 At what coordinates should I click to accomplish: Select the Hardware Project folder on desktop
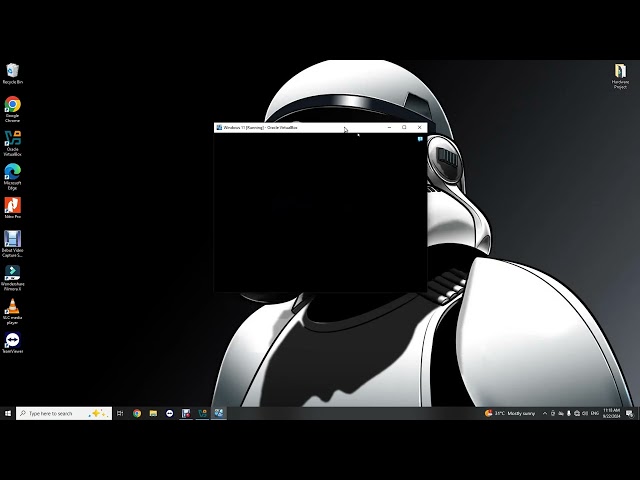coord(620,76)
